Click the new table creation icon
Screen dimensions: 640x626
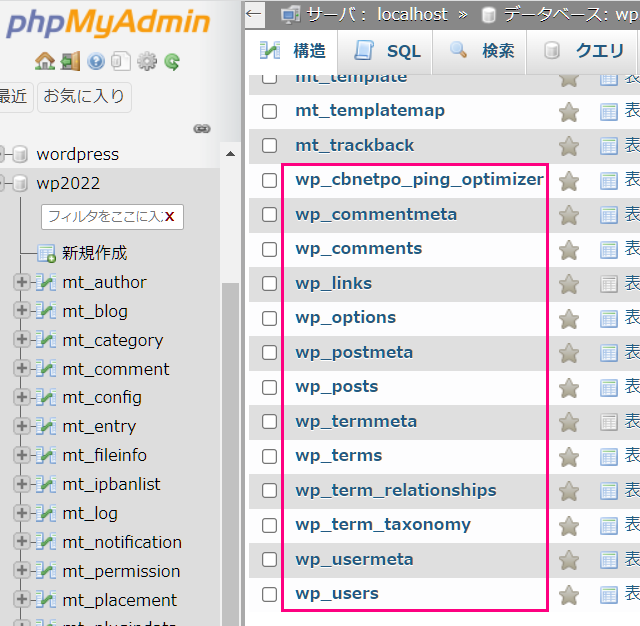coord(46,253)
